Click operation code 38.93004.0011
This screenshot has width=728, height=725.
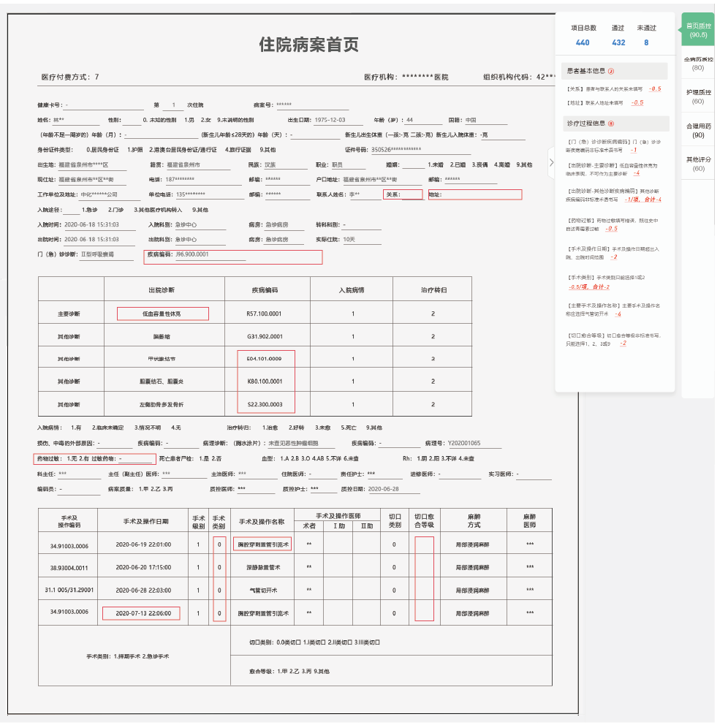point(69,568)
